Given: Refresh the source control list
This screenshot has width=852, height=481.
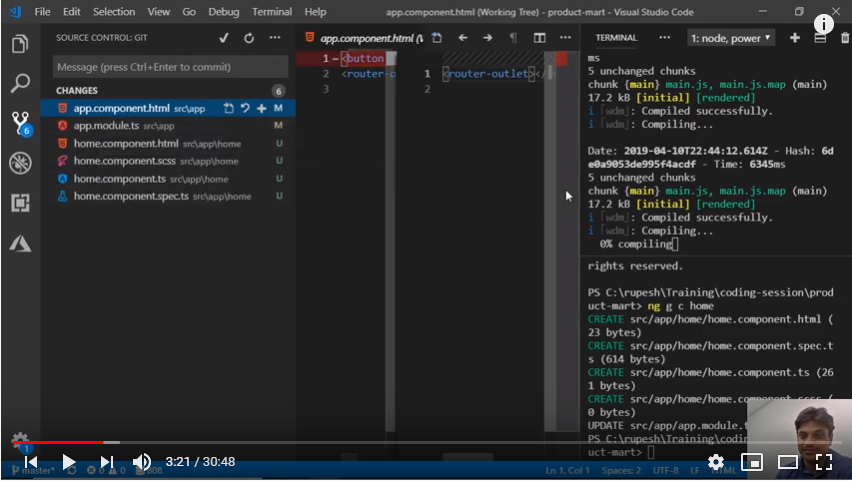Looking at the screenshot, I should (x=249, y=38).
